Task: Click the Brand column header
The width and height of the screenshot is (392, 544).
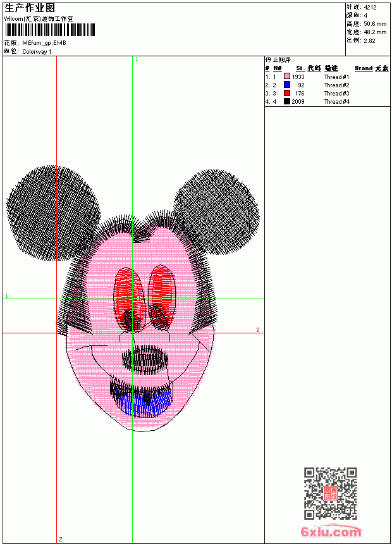Action: click(364, 68)
